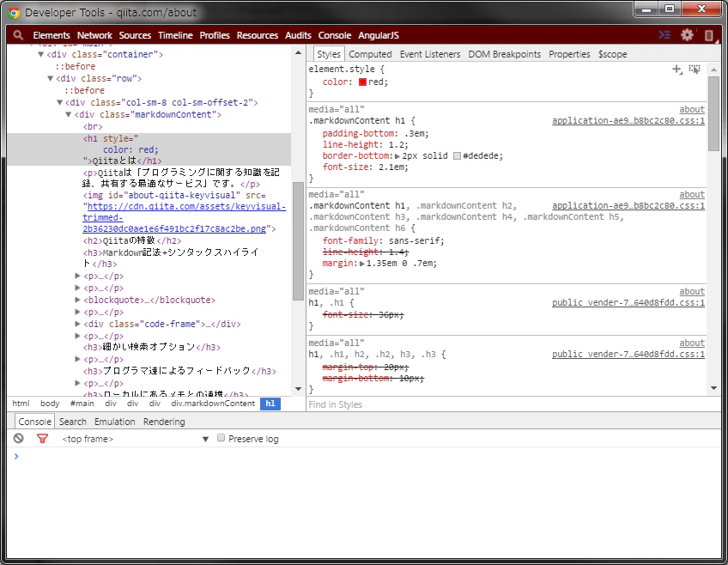This screenshot has width=728, height=565.
Task: Click the Elements tree scroll down arrow
Action: [298, 389]
